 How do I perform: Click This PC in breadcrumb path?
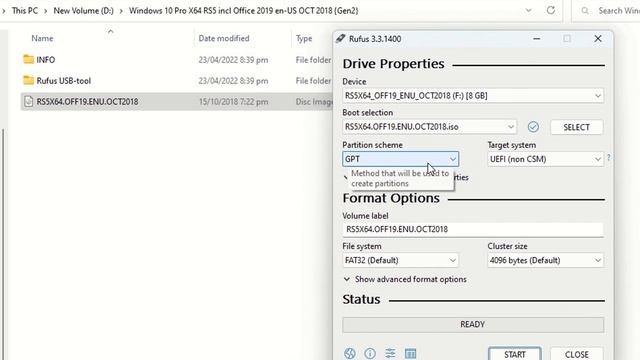point(24,11)
